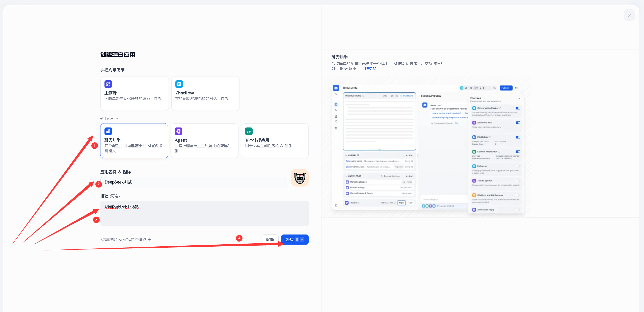The width and height of the screenshot is (644, 312).
Task: Change the robot app icon avatar
Action: [300, 178]
